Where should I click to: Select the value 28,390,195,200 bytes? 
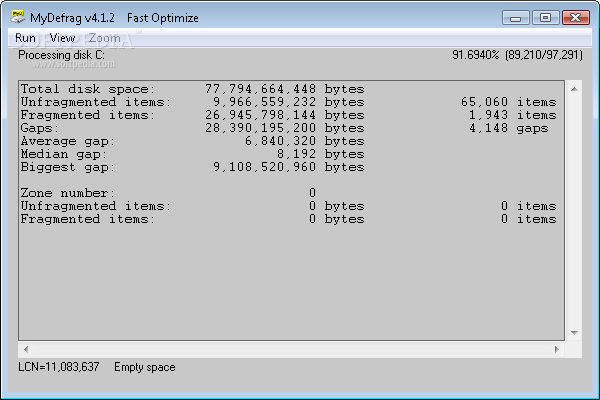285,128
